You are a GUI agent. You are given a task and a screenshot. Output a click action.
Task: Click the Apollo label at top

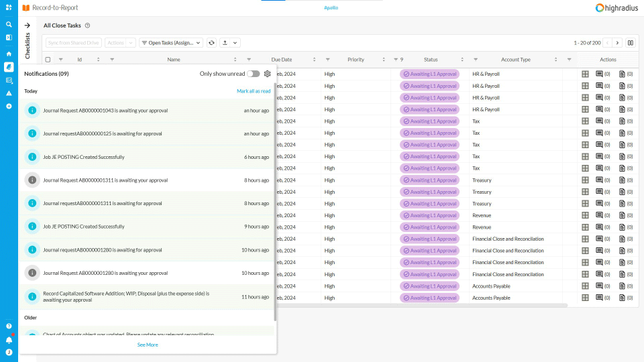(x=331, y=8)
